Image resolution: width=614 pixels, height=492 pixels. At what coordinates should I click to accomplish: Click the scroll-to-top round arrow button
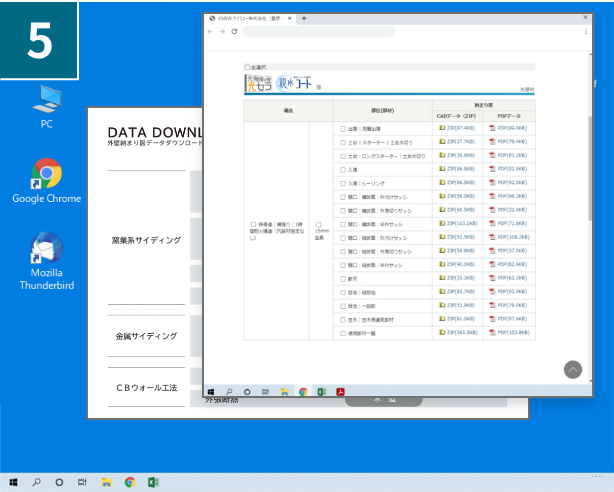tap(572, 369)
